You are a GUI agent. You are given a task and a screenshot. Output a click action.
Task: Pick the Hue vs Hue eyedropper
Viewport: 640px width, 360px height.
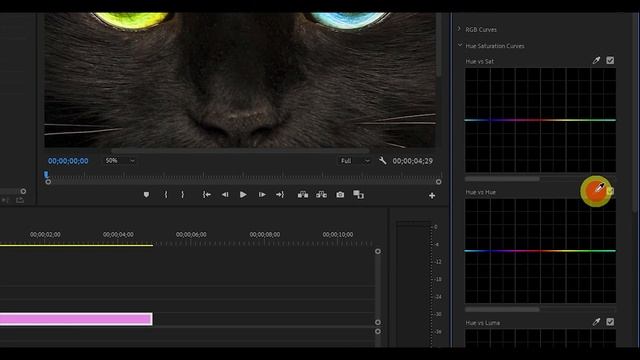[x=599, y=188]
